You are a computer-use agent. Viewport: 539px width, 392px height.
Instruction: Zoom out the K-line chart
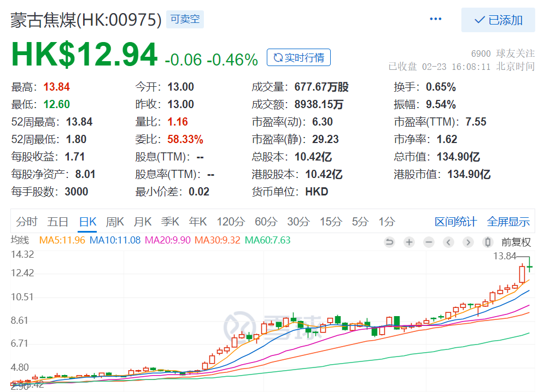pyautogui.click(x=429, y=242)
